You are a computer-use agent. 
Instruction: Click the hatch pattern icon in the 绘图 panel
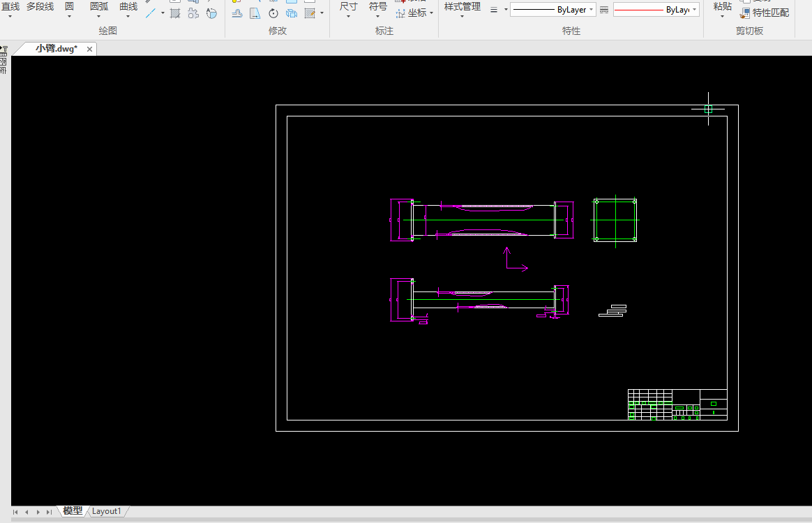[x=175, y=13]
